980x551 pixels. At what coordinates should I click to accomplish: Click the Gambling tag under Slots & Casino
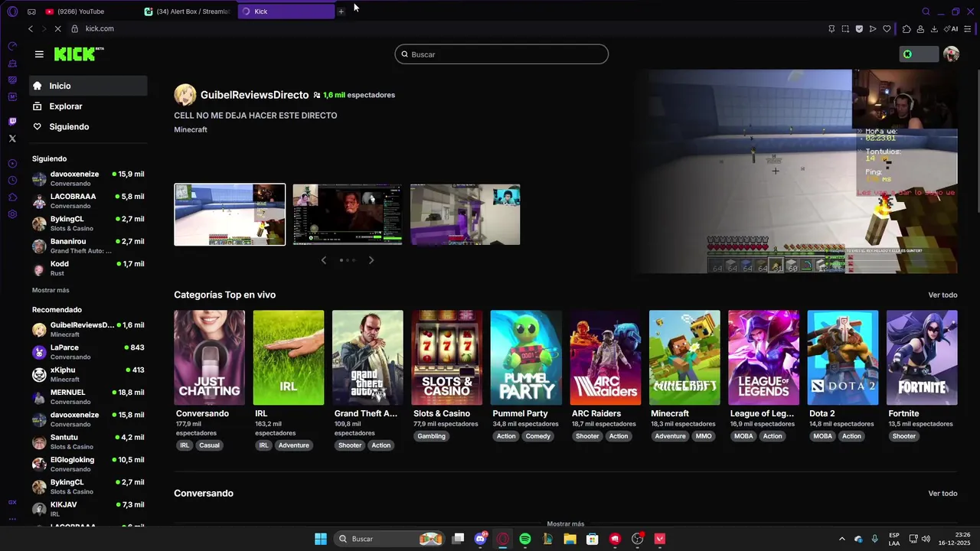(431, 436)
